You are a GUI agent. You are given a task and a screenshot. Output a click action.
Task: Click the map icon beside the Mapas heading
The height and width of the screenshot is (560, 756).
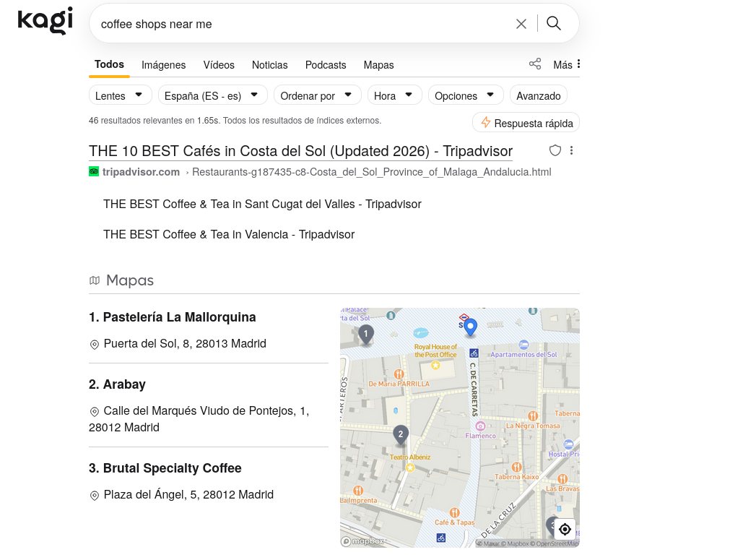coord(95,280)
